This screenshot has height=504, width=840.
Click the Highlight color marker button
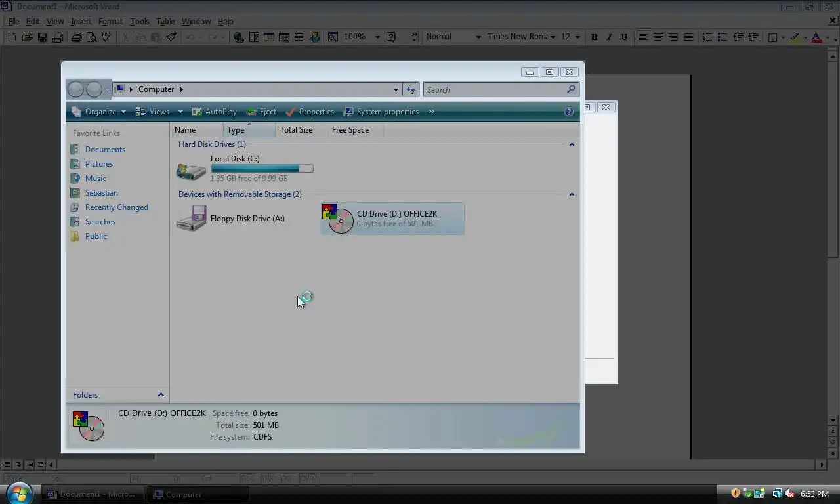coord(794,37)
